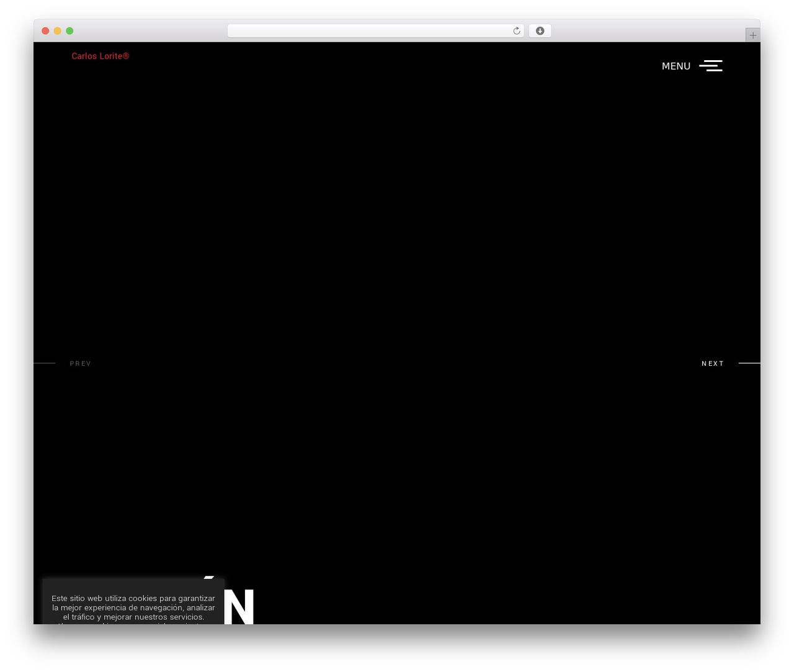The width and height of the screenshot is (794, 672).
Task: Click the cookie notice text
Action: coord(133,610)
